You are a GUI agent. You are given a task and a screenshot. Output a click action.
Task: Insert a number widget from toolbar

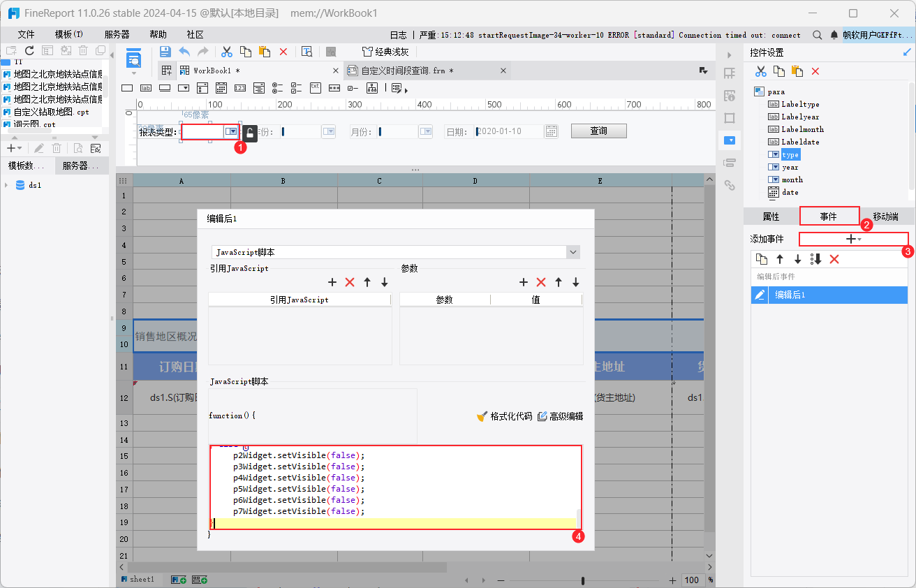click(x=239, y=88)
